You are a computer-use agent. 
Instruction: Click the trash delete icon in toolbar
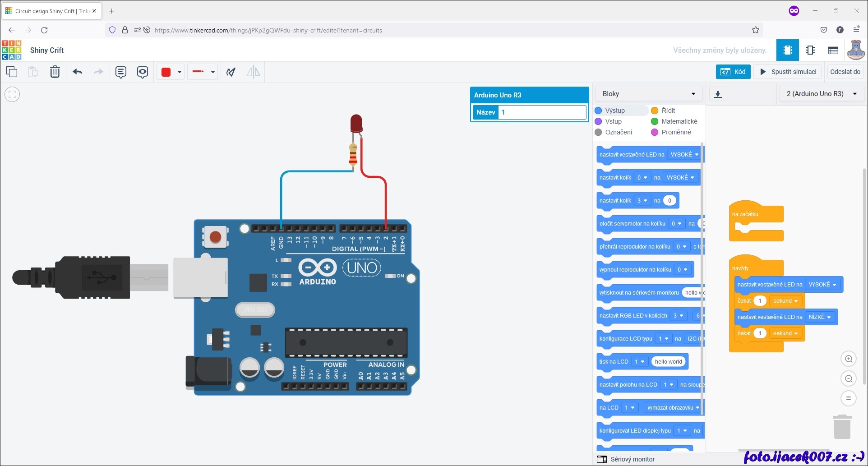[x=55, y=72]
